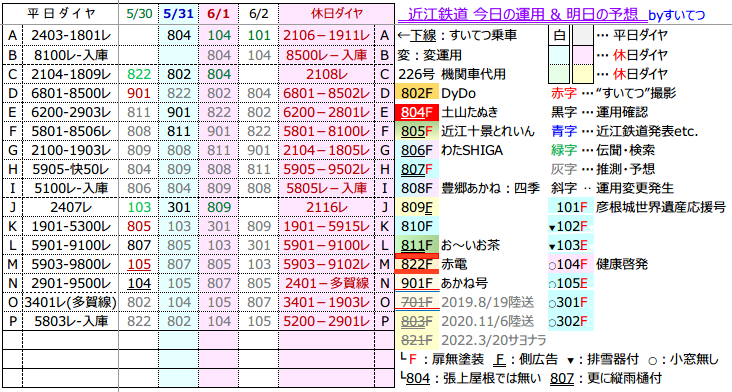Select weekday cell 1901-5300レ

pos(70,226)
